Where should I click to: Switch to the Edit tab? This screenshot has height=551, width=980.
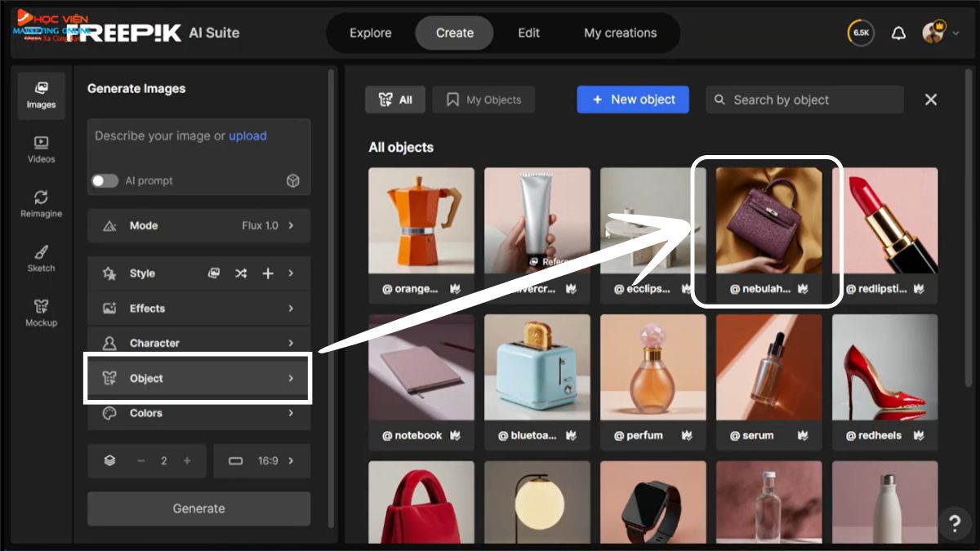coord(529,33)
